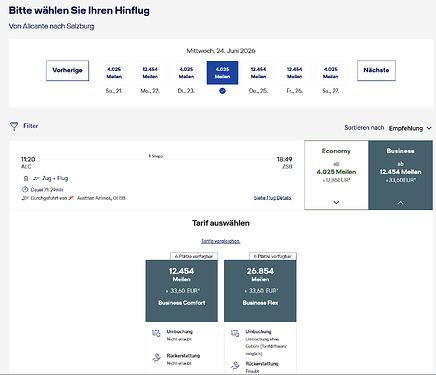The height and width of the screenshot is (375, 436).
Task: Click the Vorherige button
Action: 67,70
